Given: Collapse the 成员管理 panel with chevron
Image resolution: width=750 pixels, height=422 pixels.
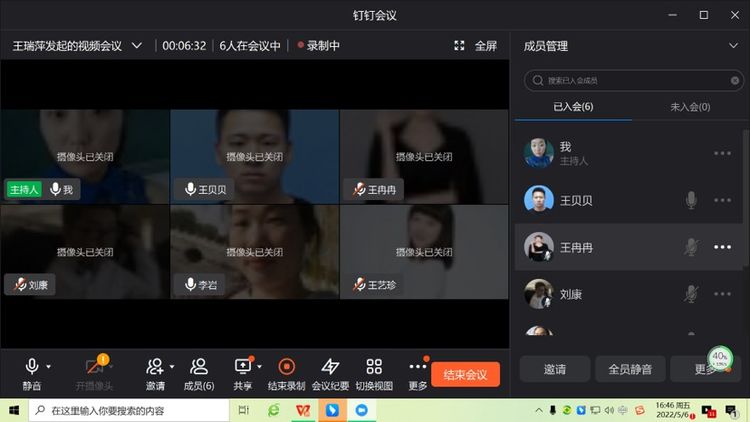Looking at the screenshot, I should pyautogui.click(x=733, y=46).
